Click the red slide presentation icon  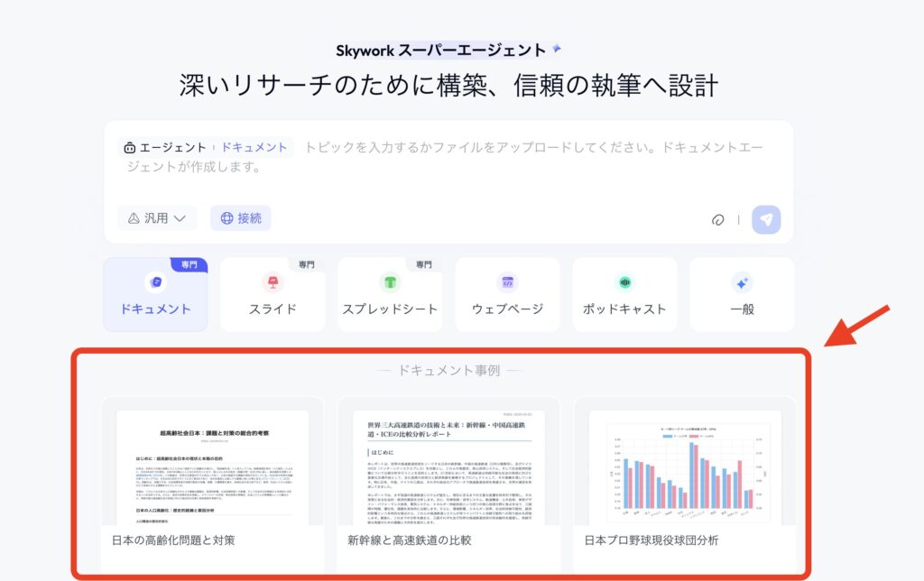(273, 282)
